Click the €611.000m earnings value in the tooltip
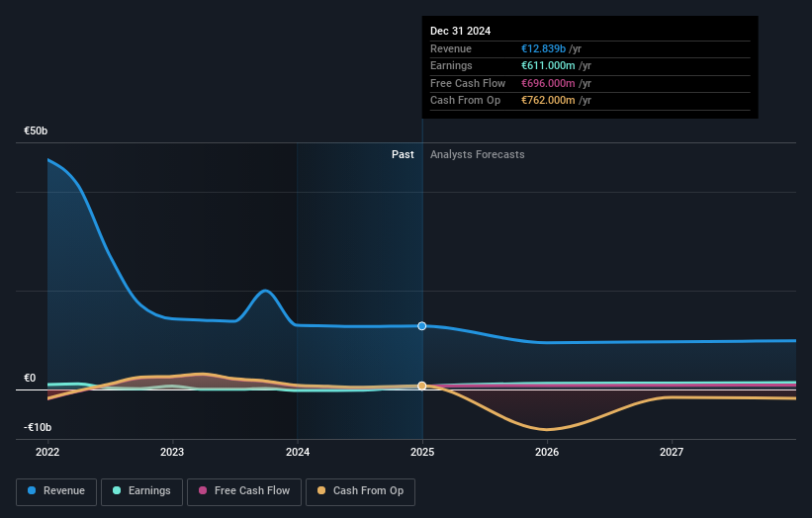This screenshot has width=812, height=518. click(548, 65)
